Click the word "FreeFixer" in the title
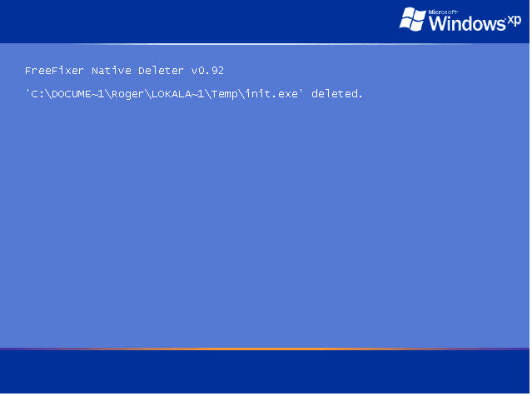Viewport: 532px width, 396px height. [x=54, y=71]
